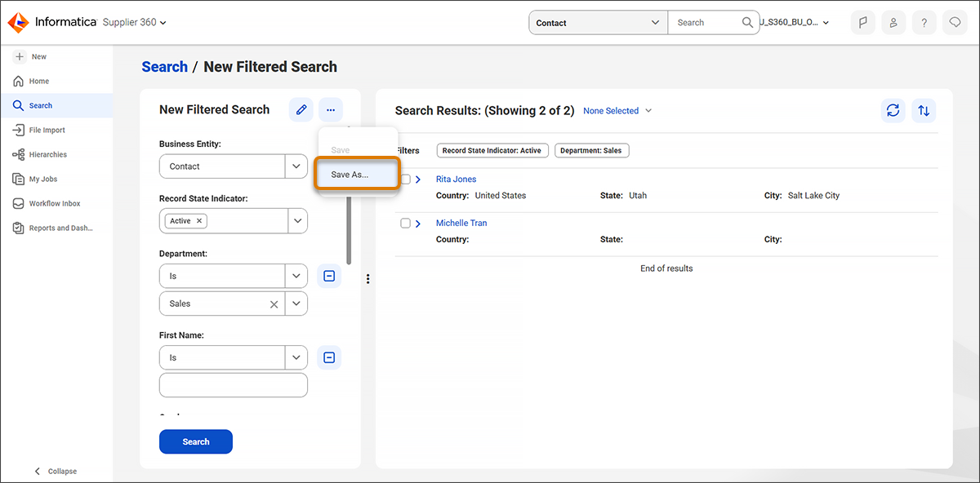
Task: Open the Supplier 360 app switcher dropdown
Action: click(x=135, y=22)
